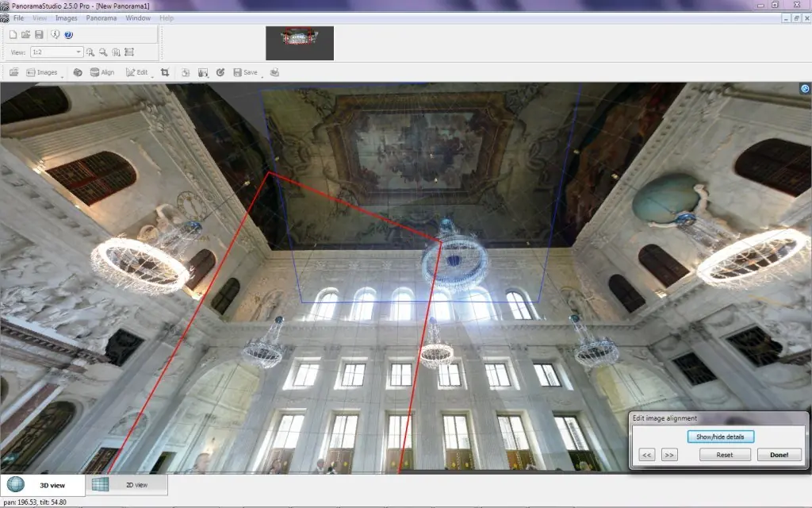Image resolution: width=812 pixels, height=508 pixels.
Task: Click the hotspot image editor icon
Action: tap(203, 72)
